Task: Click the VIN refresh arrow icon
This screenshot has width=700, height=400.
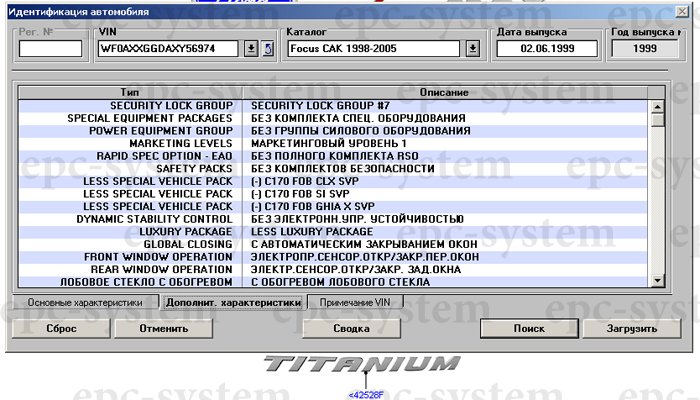Action: point(268,49)
